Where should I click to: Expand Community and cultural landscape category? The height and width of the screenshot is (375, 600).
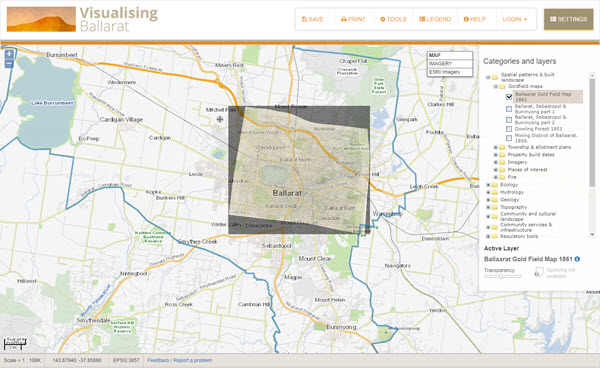(x=488, y=217)
